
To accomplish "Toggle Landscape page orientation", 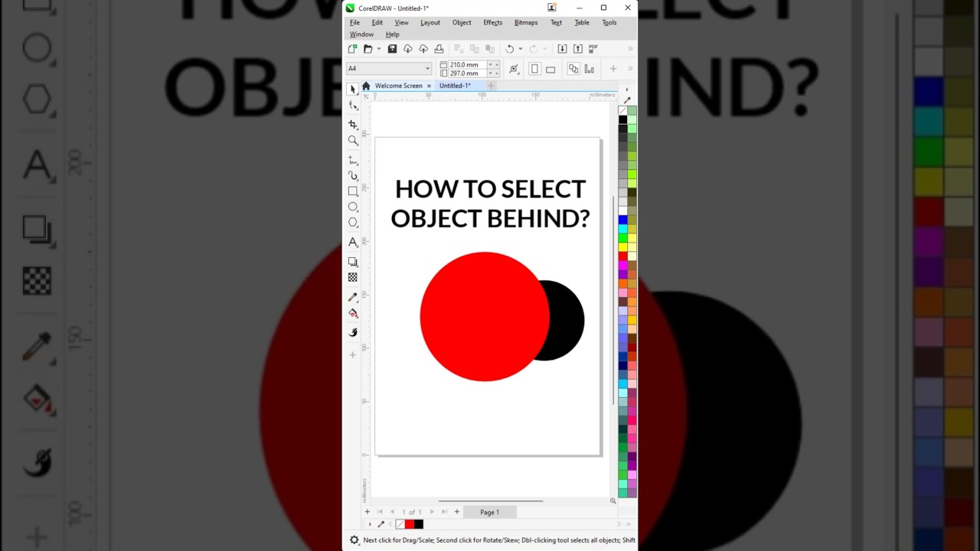I will coord(550,69).
